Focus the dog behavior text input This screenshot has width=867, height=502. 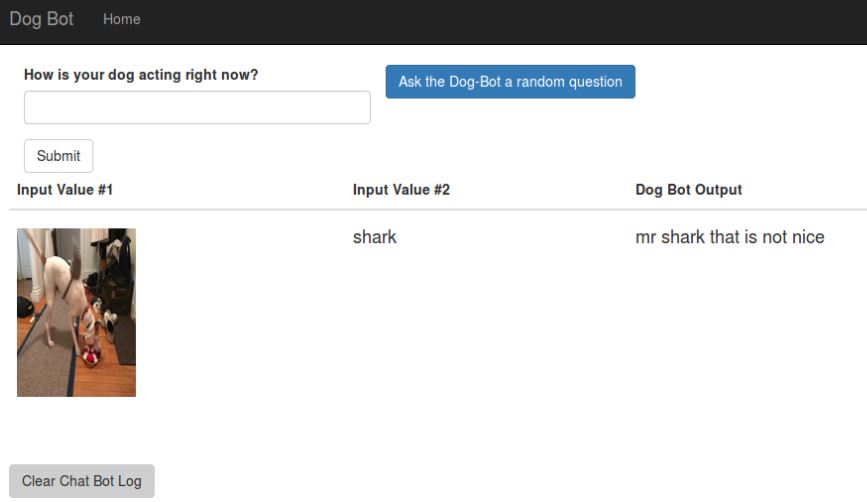point(197,108)
